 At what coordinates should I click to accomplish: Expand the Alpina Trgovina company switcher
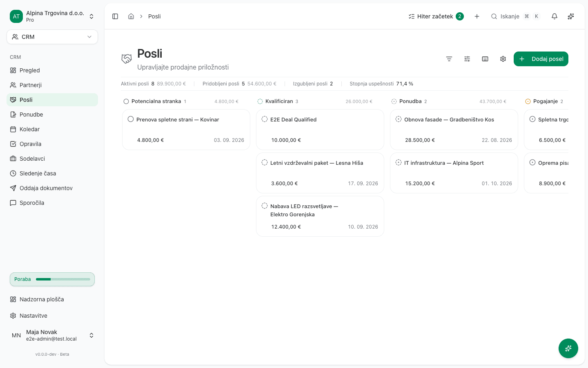point(52,16)
